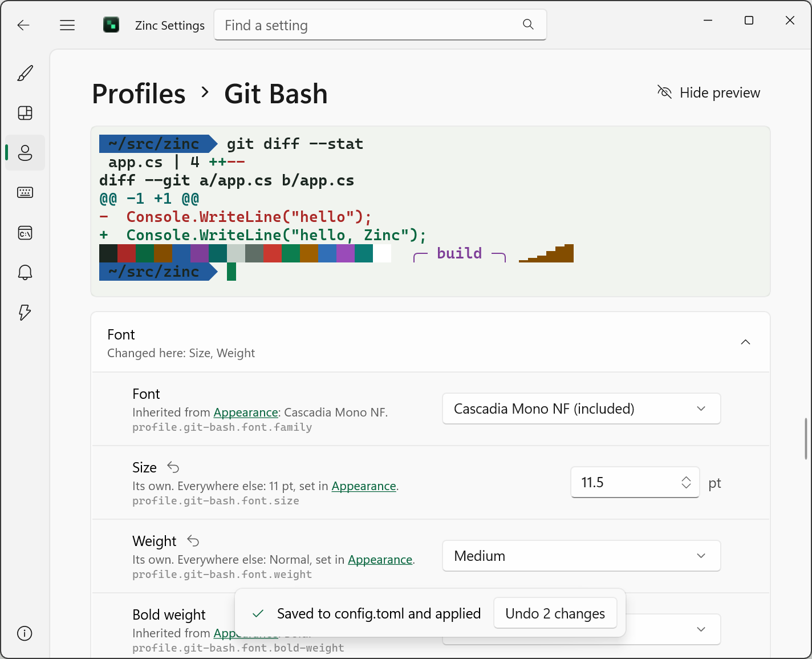The width and height of the screenshot is (812, 659).
Task: Click the text profile.git-bash.font.family
Action: 222,427
